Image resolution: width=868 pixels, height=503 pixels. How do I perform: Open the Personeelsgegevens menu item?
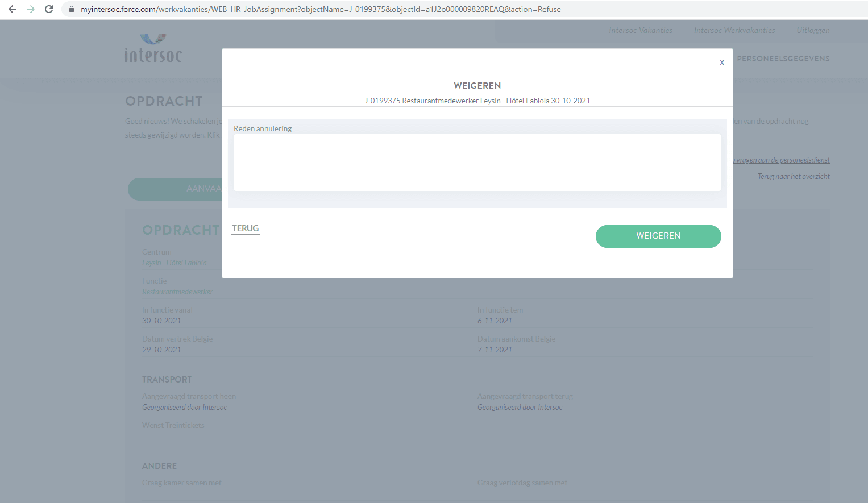click(783, 59)
